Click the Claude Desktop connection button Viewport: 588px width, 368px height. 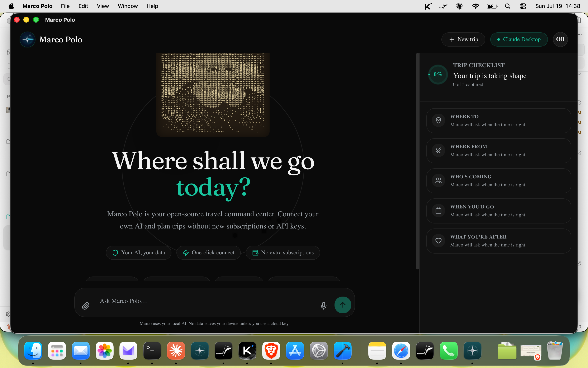pos(519,39)
